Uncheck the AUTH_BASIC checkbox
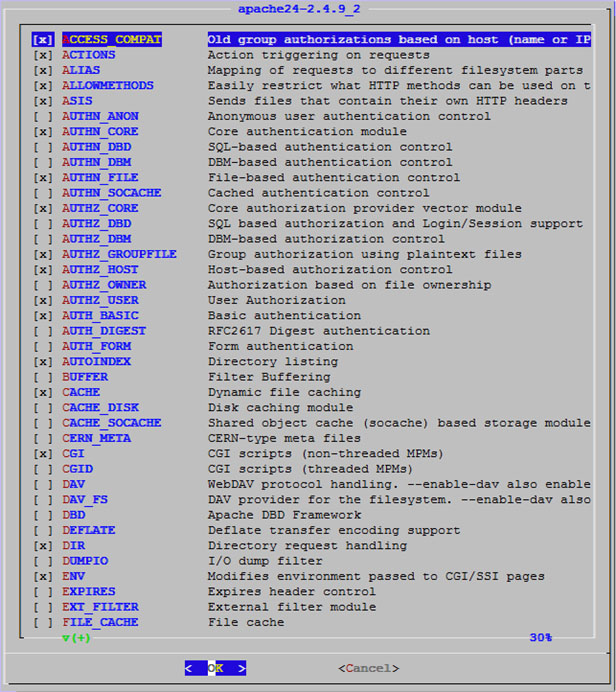 click(43, 316)
